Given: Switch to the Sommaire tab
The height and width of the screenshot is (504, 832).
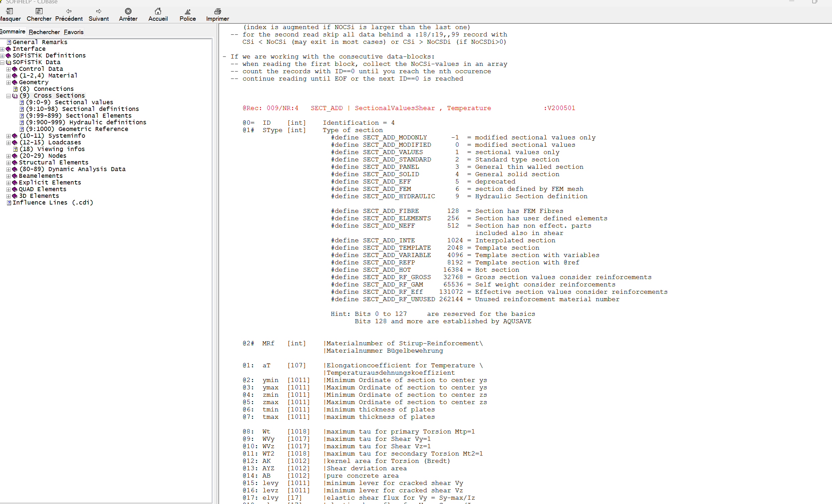Looking at the screenshot, I should pos(12,31).
